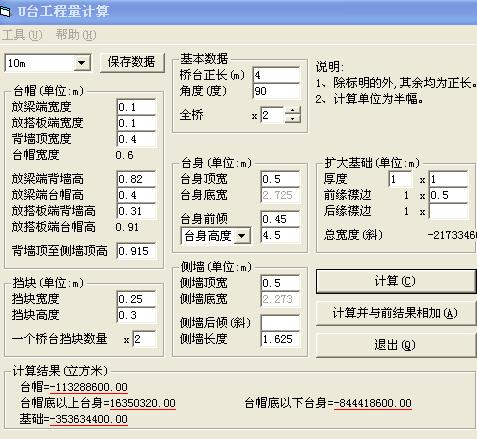Click the 一个桥台挡块数量 input field

tap(144, 339)
